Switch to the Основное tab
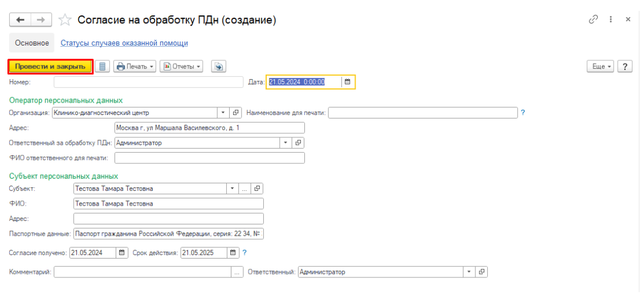 tap(32, 43)
